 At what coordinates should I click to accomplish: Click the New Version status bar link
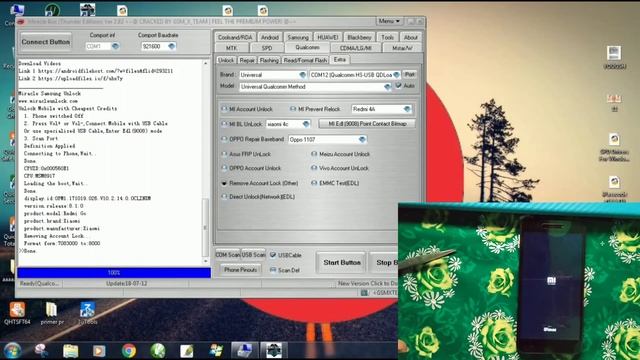(367, 283)
